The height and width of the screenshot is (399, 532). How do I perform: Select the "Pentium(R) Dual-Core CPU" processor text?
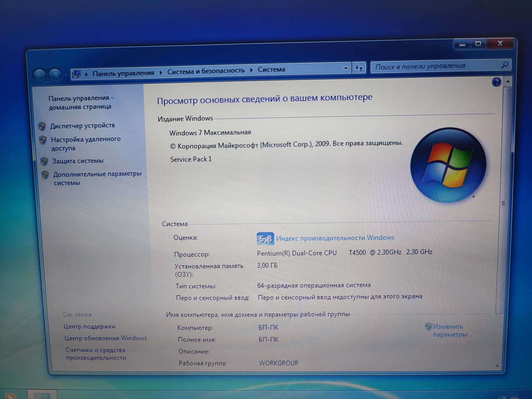[x=297, y=253]
